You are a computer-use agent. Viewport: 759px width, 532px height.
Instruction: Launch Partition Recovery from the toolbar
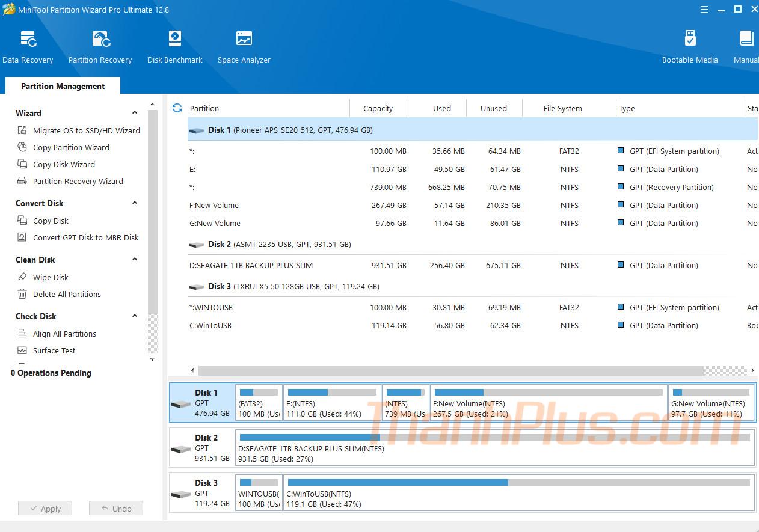[x=100, y=47]
